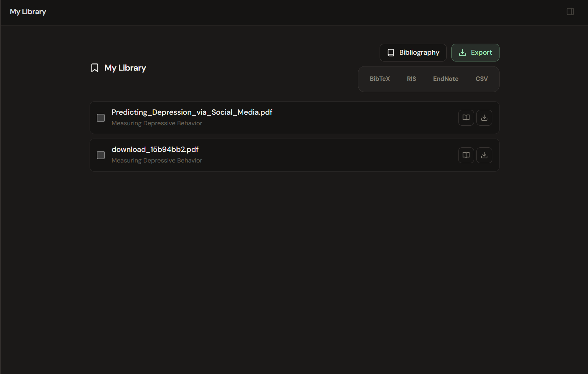Open the Predicting_Depression_via_Social_Media.pdf title
588x374 pixels.
tap(192, 112)
